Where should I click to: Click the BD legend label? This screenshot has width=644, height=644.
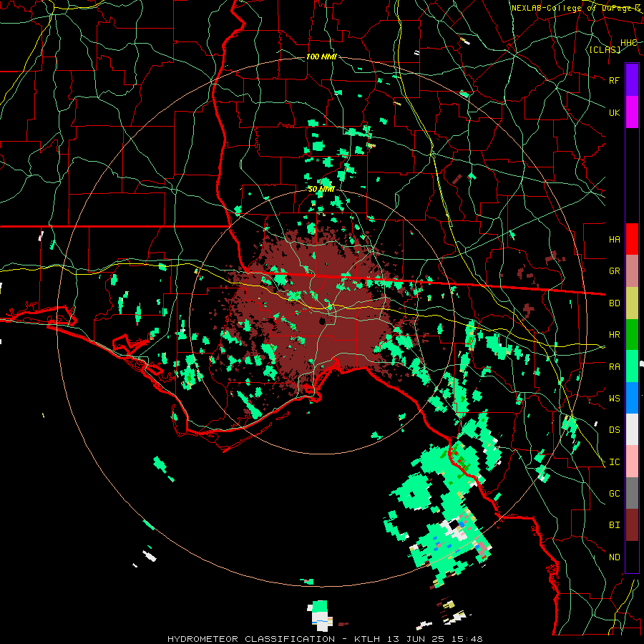(x=614, y=303)
